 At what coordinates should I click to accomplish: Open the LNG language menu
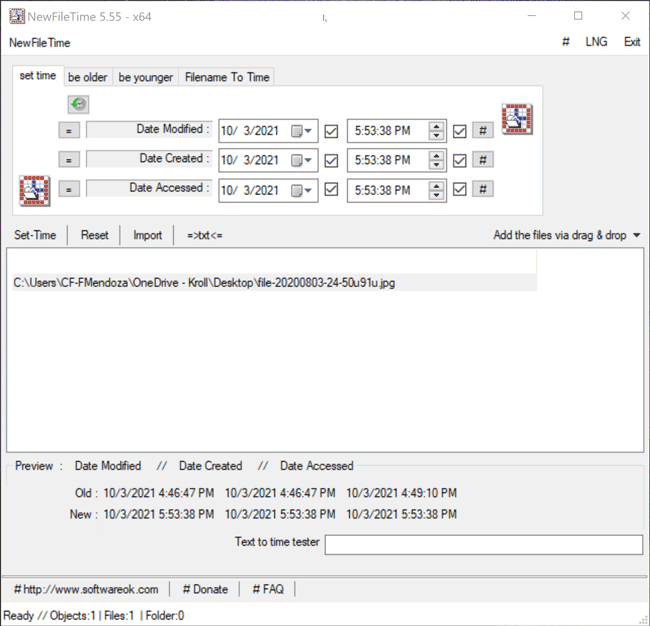tap(596, 42)
